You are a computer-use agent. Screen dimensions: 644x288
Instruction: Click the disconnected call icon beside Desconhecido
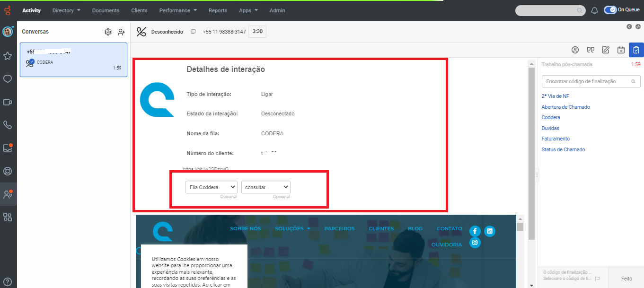(141, 32)
